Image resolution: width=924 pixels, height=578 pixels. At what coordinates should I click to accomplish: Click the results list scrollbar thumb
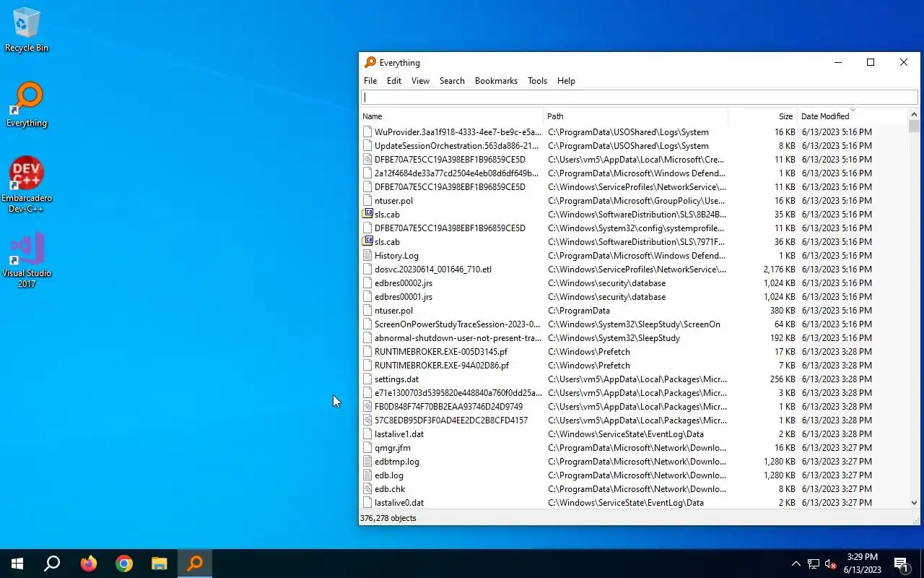[x=914, y=126]
